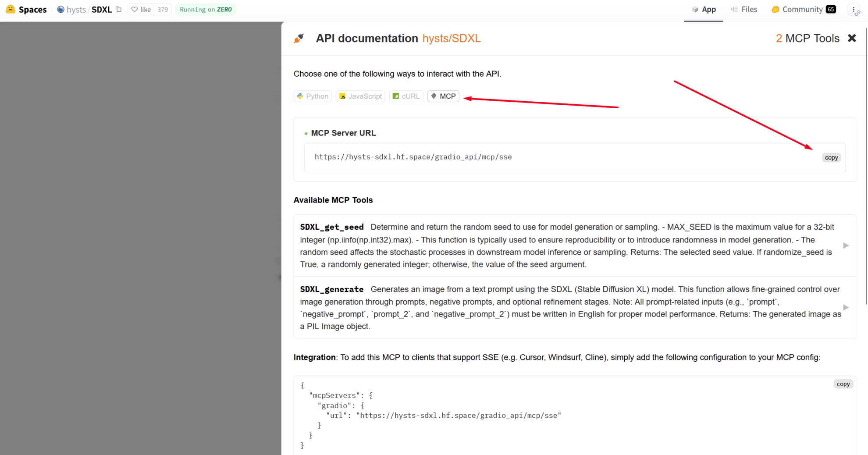The width and height of the screenshot is (868, 455).
Task: Click the Running on ZERO status badge
Action: click(x=206, y=9)
